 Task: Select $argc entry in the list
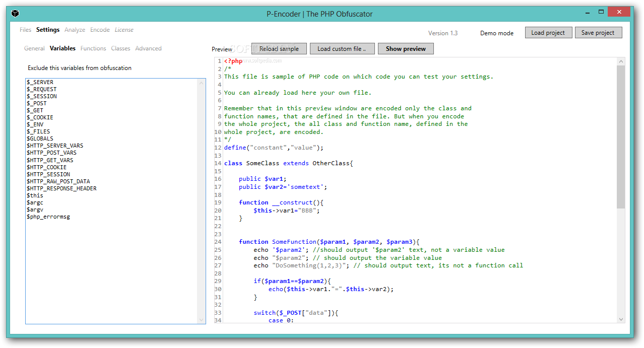click(35, 202)
